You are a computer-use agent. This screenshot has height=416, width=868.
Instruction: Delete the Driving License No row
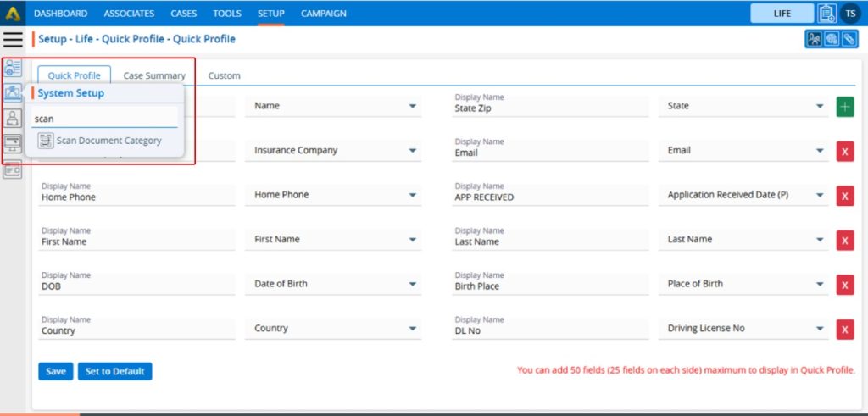(x=845, y=330)
